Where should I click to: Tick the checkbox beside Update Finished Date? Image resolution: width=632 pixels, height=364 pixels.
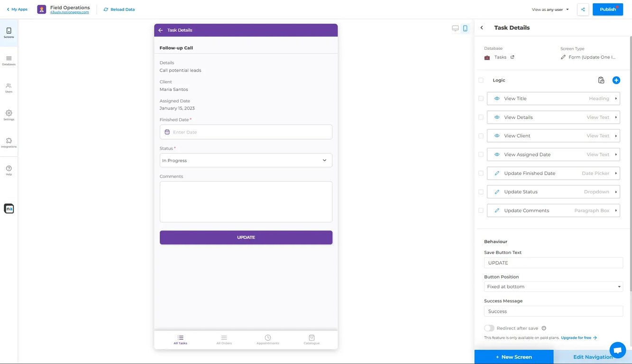(x=481, y=173)
